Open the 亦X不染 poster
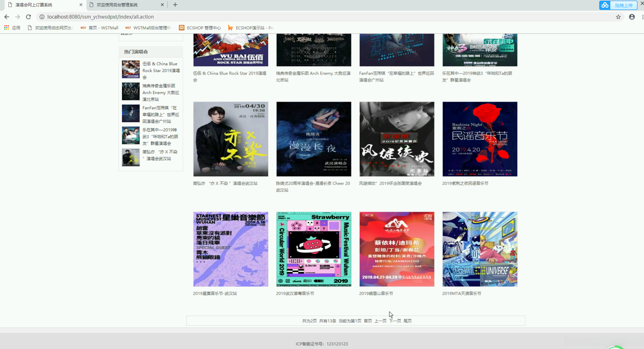 tap(231, 139)
